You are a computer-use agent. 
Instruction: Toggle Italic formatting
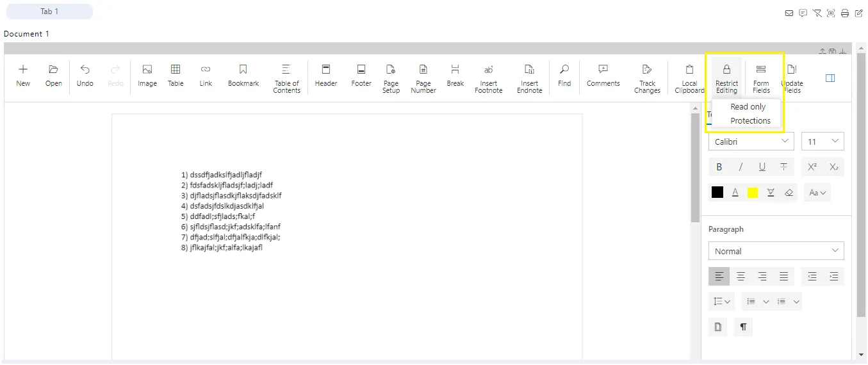click(741, 166)
